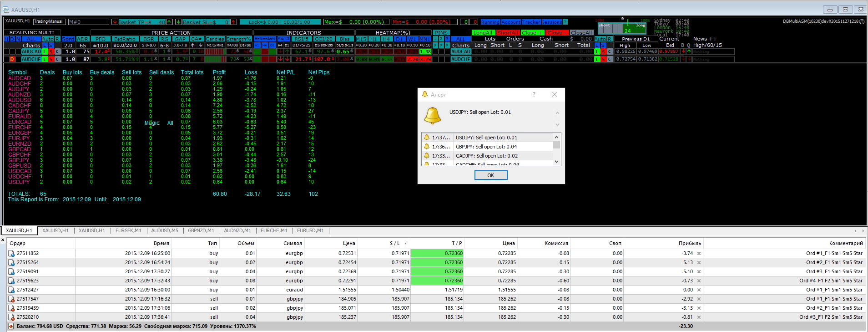Toggle the Auto button next to Sprd
The height and width of the screenshot is (332, 868).
[48, 39]
